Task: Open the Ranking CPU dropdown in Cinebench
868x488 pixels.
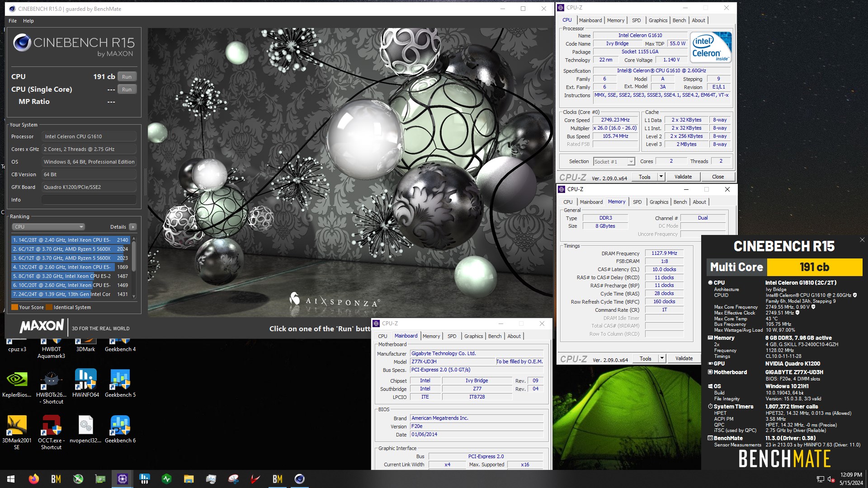Action: click(48, 227)
